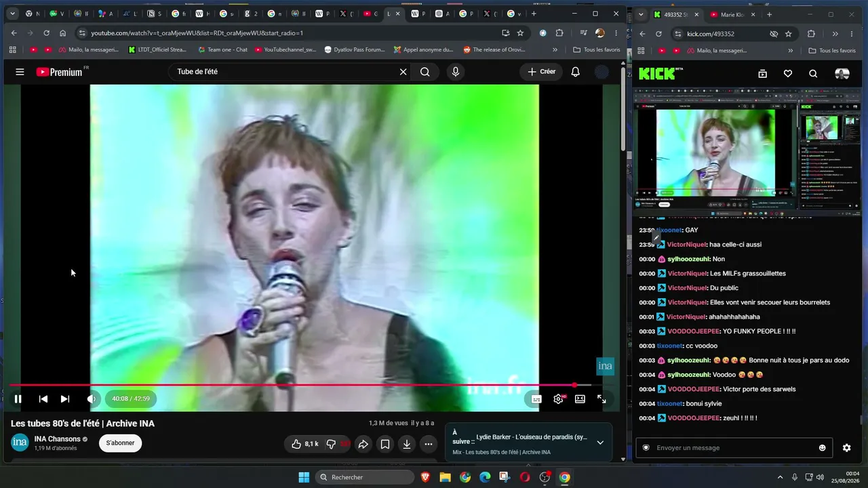Click the progress bar scrubber handle

click(x=574, y=385)
